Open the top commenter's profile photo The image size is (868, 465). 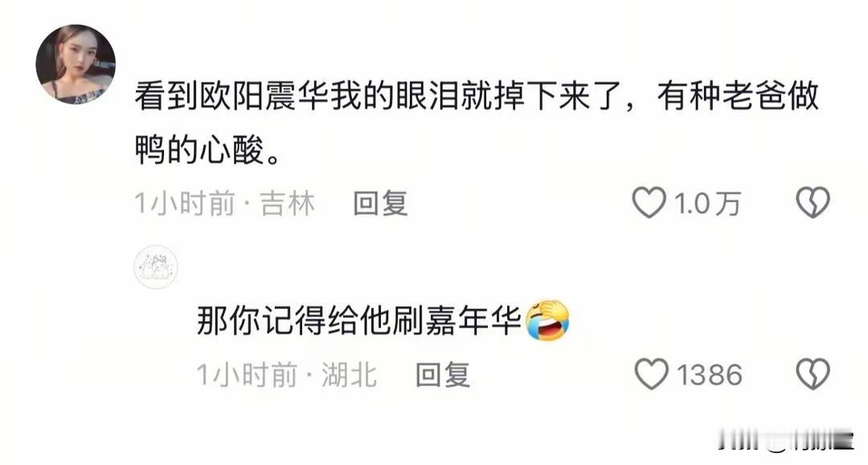pyautogui.click(x=76, y=64)
